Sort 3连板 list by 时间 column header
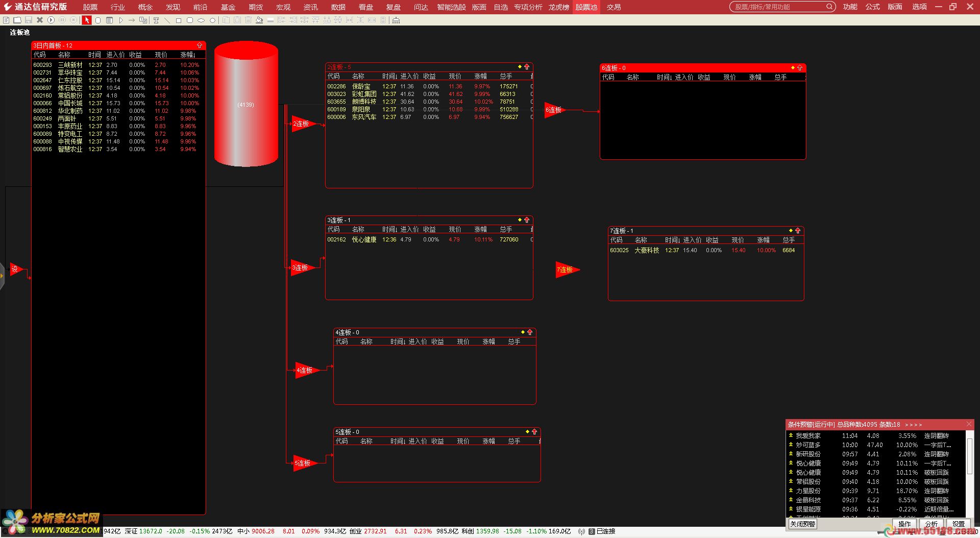 click(x=389, y=229)
